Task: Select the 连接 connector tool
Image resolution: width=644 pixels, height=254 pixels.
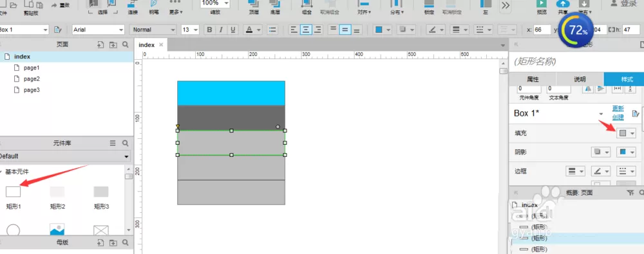Action: (x=132, y=6)
